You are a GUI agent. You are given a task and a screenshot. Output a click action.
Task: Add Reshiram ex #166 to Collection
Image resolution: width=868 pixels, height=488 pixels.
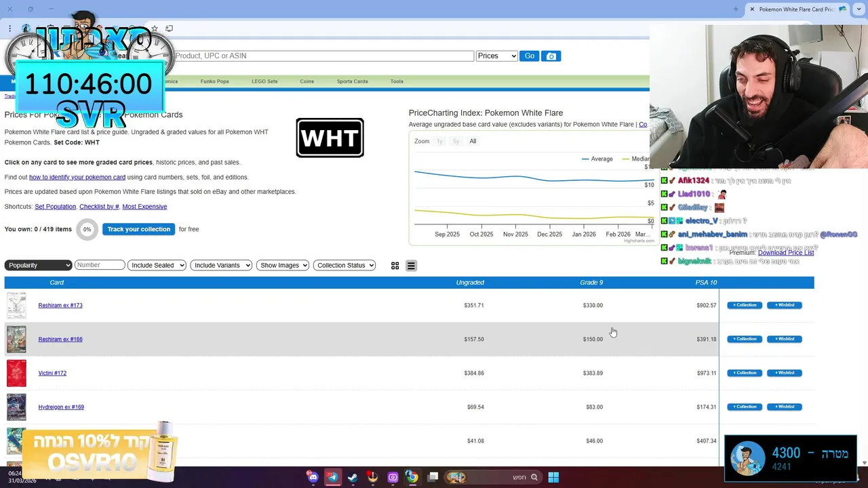click(745, 339)
